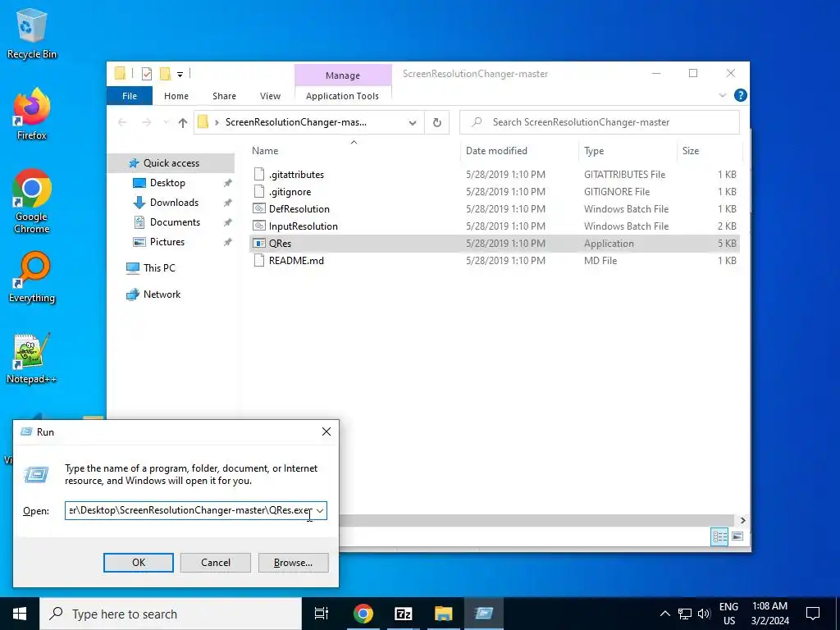Expand the ribbon with the chevron
Image resolution: width=840 pixels, height=630 pixels.
[x=722, y=95]
